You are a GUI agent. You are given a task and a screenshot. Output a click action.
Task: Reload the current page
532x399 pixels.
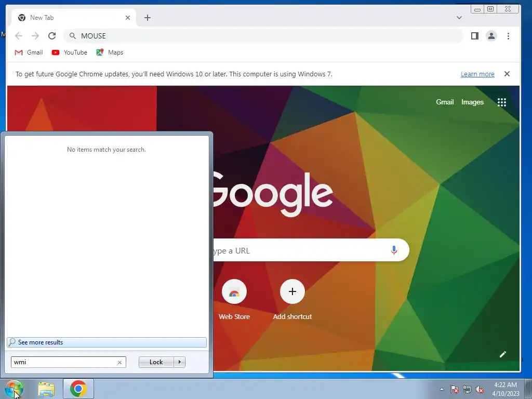point(52,36)
